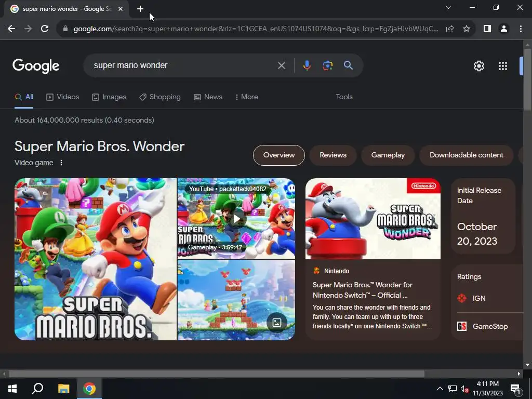Open the Windows notification center
This screenshot has width=532, height=399.
pos(515,389)
